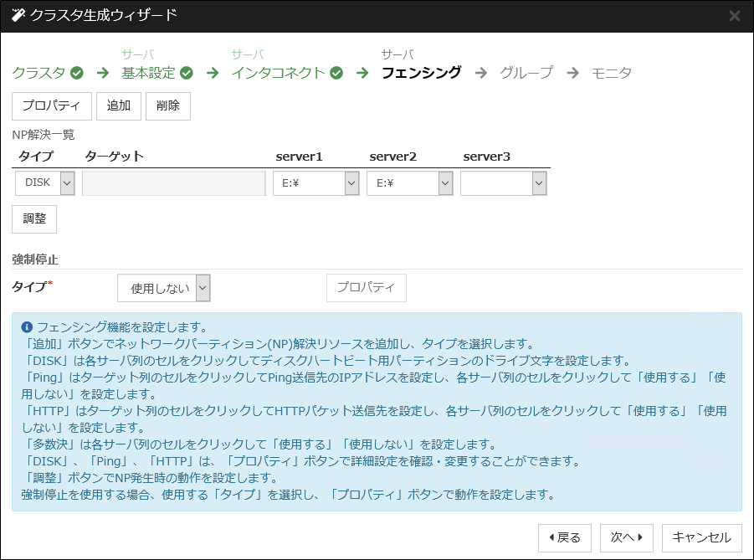Image resolution: width=754 pixels, height=560 pixels.
Task: Open the empty server3 dropdown
Action: (503, 182)
